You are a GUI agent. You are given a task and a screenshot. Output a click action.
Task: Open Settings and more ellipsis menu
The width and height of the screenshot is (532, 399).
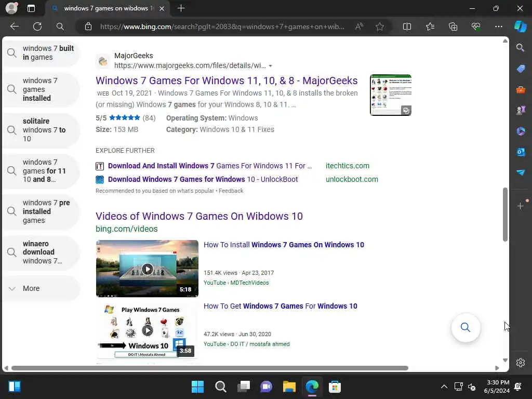(498, 26)
